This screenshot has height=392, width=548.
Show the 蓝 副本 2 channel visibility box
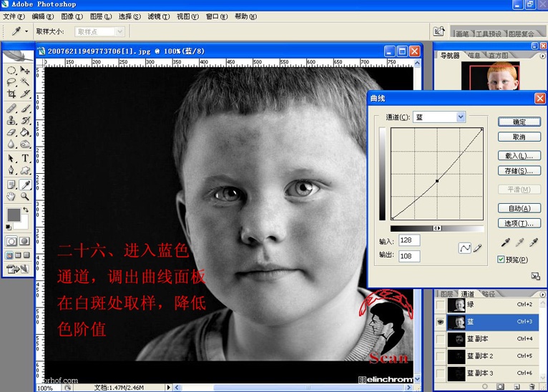pos(441,356)
